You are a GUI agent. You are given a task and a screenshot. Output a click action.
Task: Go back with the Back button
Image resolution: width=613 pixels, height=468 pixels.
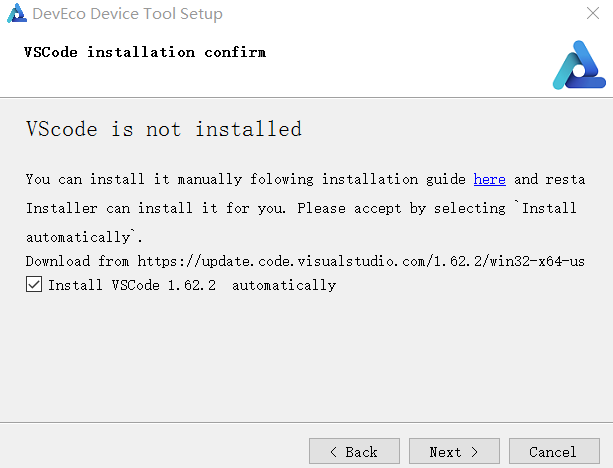(x=354, y=452)
